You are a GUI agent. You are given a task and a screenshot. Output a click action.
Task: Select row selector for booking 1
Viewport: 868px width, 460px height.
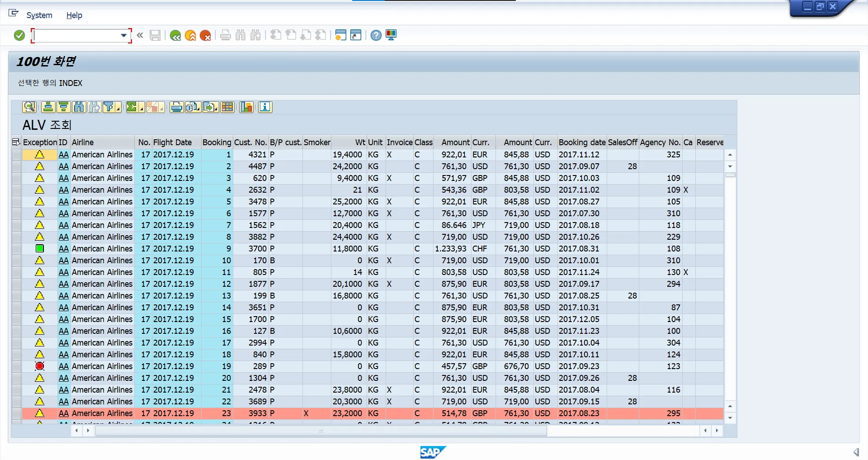tap(16, 155)
